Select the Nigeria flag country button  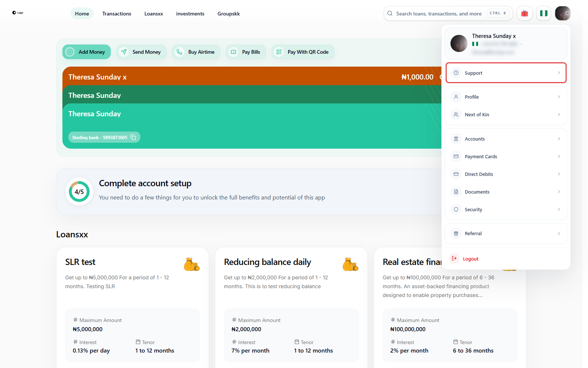(544, 14)
